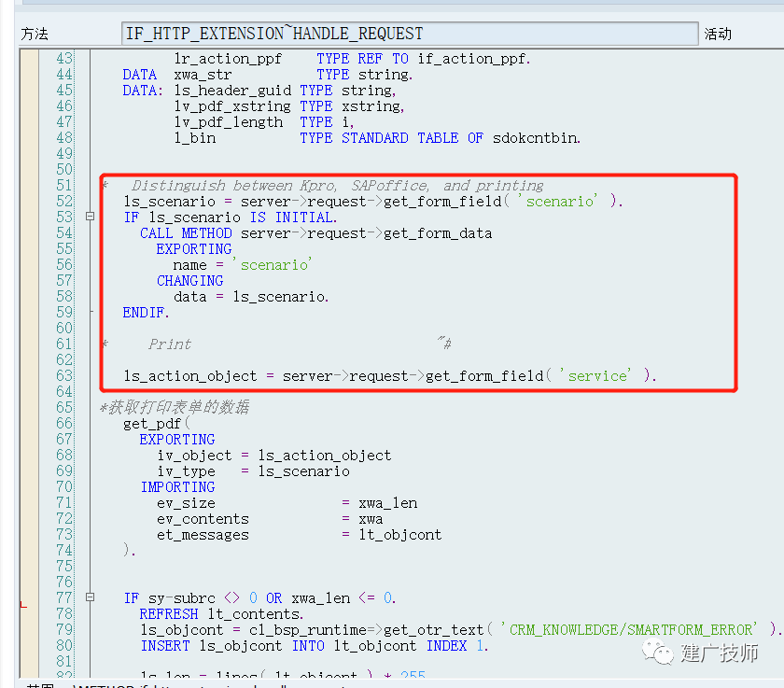Click the Chinese comment on line 65
This screenshot has width=784, height=688.
175,408
